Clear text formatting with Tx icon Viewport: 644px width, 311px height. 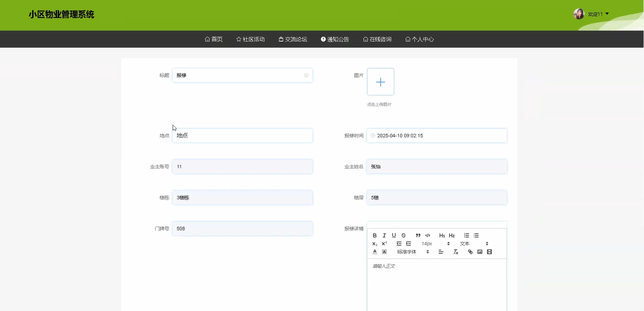pos(456,252)
